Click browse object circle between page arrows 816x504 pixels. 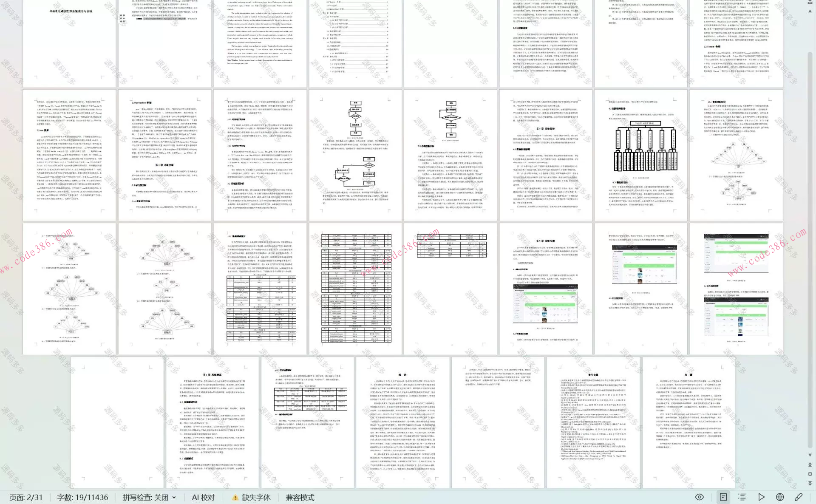810,474
